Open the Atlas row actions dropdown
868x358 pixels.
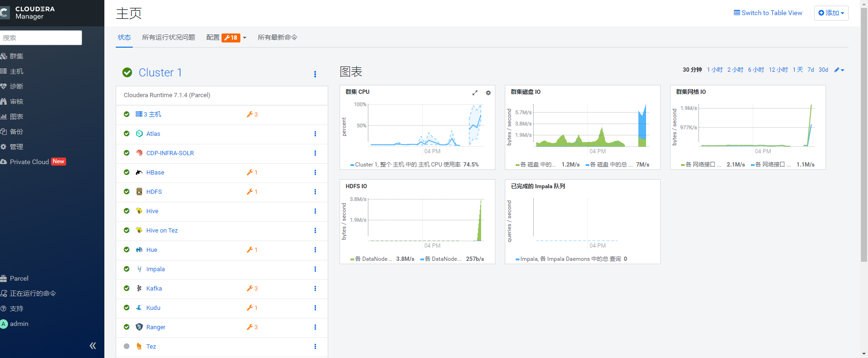pyautogui.click(x=315, y=133)
